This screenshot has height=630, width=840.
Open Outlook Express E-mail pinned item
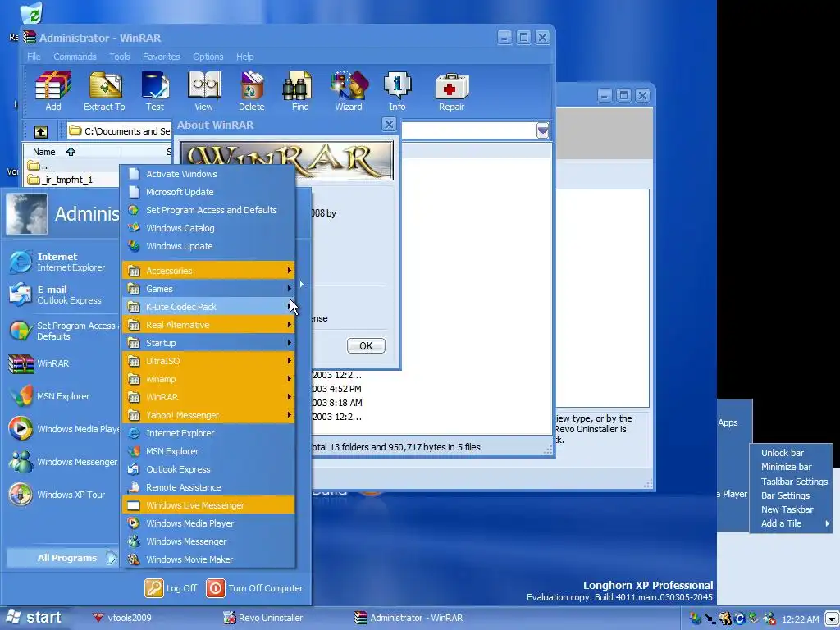[x=62, y=294]
